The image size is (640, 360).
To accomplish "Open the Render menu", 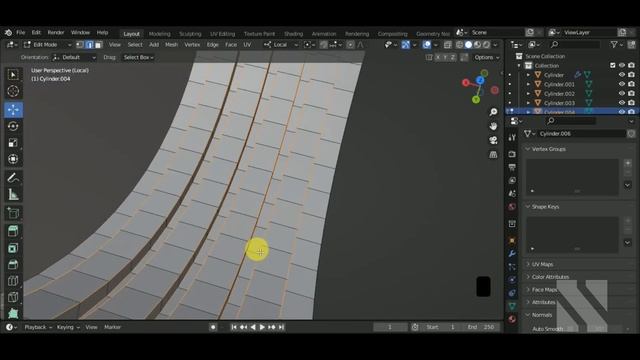I will [56, 33].
